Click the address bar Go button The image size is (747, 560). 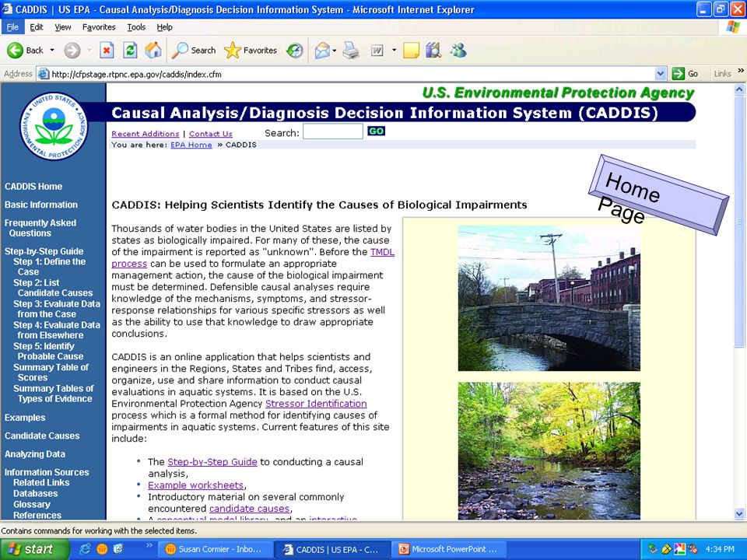pyautogui.click(x=686, y=74)
